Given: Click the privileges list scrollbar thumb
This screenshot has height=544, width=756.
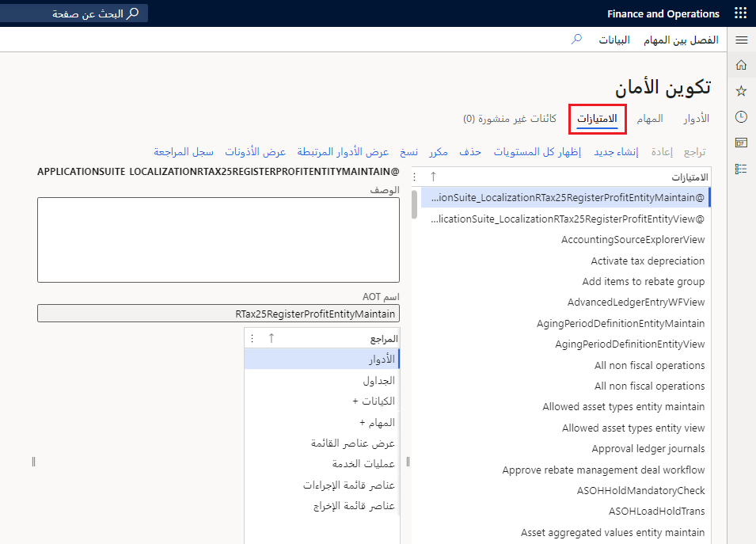Looking at the screenshot, I should click(414, 204).
